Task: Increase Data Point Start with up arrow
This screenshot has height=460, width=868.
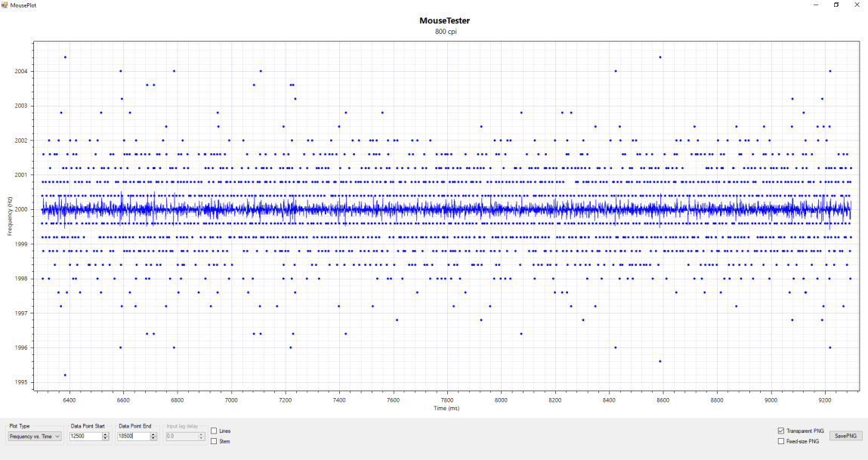Action: tap(105, 434)
